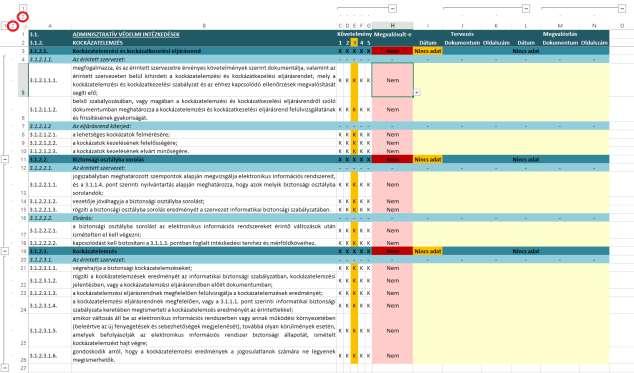Screen dimensions: 634x373
Task: Click the Dátum header under Tervezés
Action: (x=428, y=42)
